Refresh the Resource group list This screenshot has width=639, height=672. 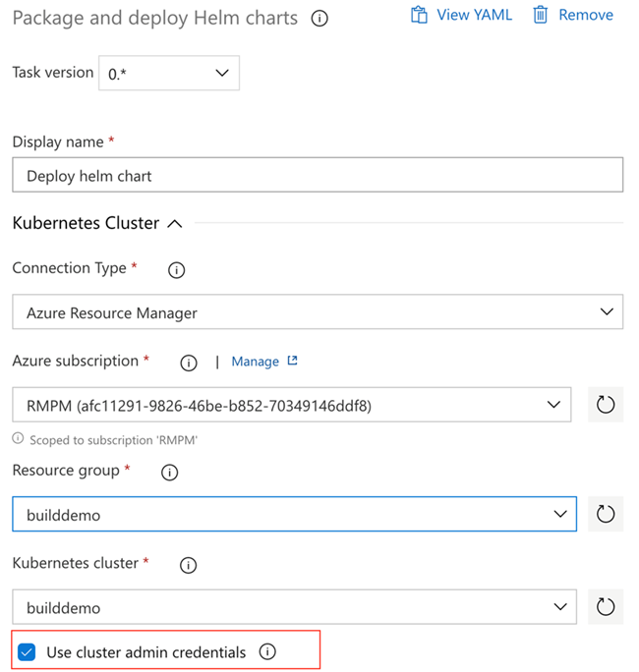pos(606,514)
